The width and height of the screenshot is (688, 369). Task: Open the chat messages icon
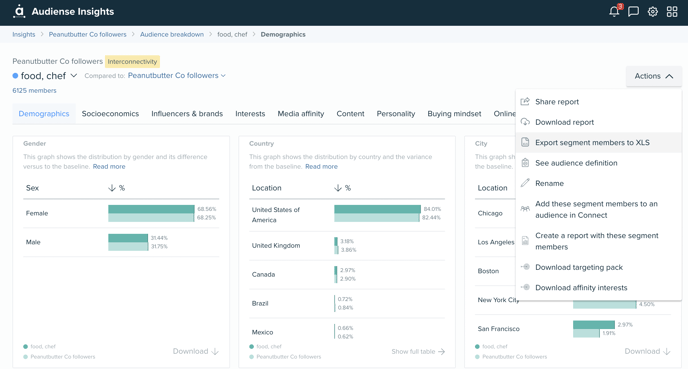point(633,11)
